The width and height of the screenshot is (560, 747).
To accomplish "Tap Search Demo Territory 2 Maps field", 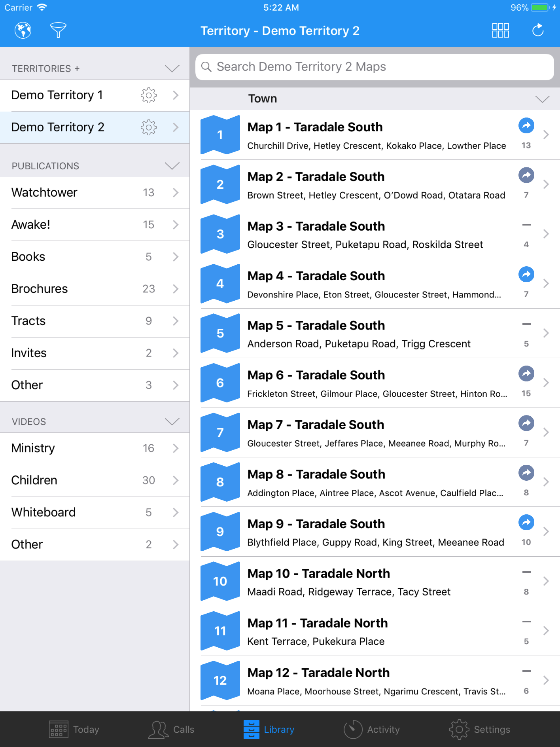I will point(375,67).
